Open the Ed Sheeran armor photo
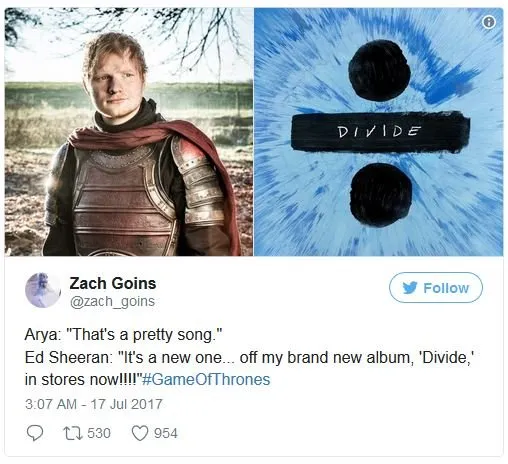Viewport: 508px width, 464px height. (129, 132)
